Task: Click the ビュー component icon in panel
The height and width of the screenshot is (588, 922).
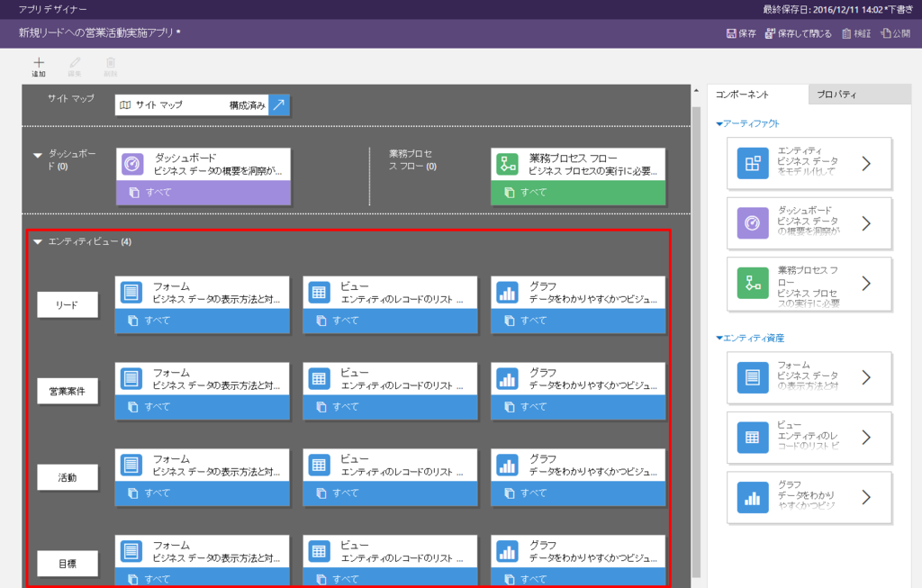Action: pos(753,438)
